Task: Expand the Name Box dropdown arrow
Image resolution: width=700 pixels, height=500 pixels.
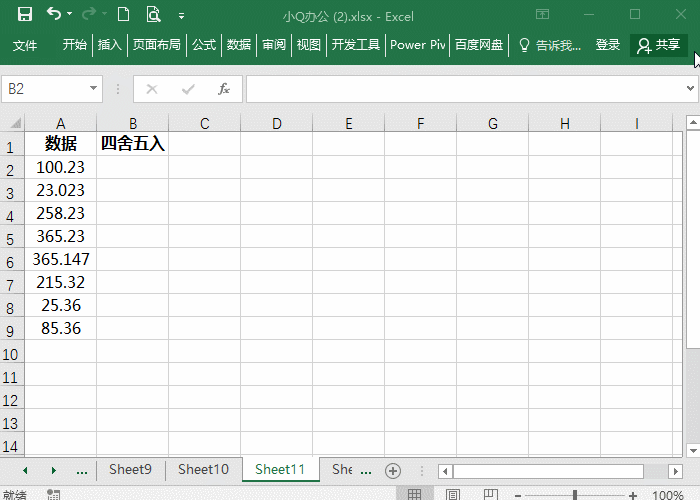Action: pyautogui.click(x=93, y=88)
